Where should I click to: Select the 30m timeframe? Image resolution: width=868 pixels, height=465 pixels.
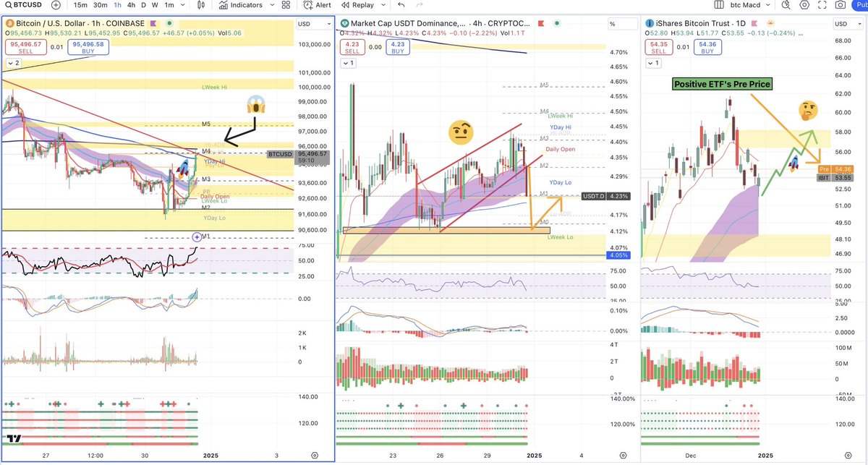click(x=100, y=5)
